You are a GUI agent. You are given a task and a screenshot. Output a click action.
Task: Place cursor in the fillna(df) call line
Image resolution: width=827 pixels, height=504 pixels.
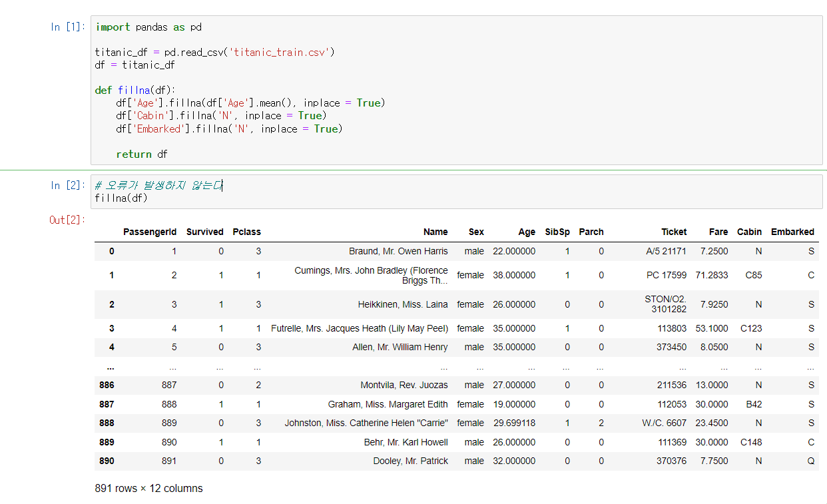click(121, 198)
